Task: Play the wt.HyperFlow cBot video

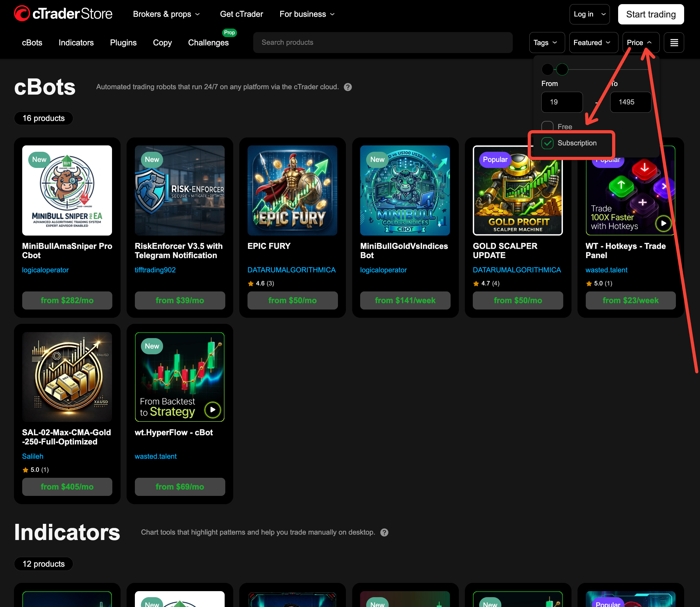Action: point(213,410)
